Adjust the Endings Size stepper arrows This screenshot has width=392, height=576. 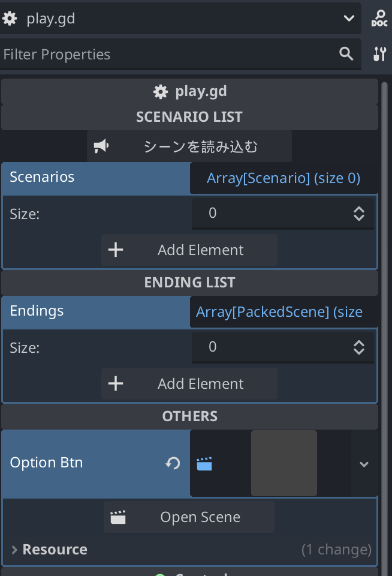point(358,347)
